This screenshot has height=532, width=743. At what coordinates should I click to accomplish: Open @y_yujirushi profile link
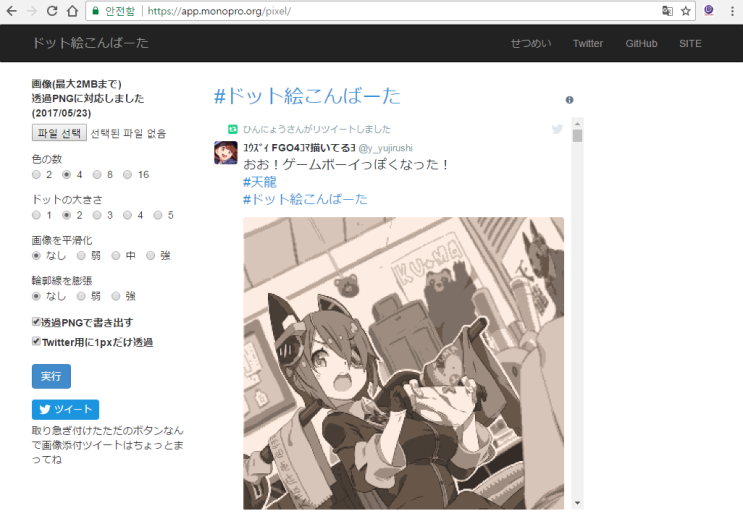385,148
